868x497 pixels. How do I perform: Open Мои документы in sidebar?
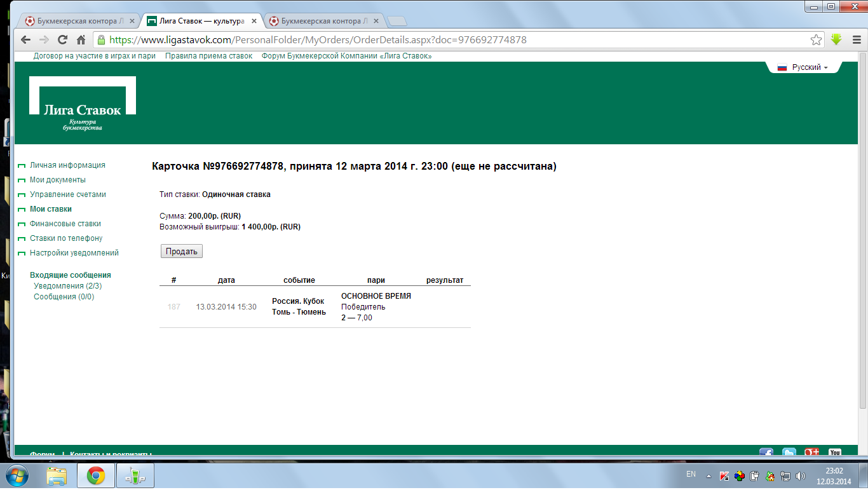coord(58,180)
